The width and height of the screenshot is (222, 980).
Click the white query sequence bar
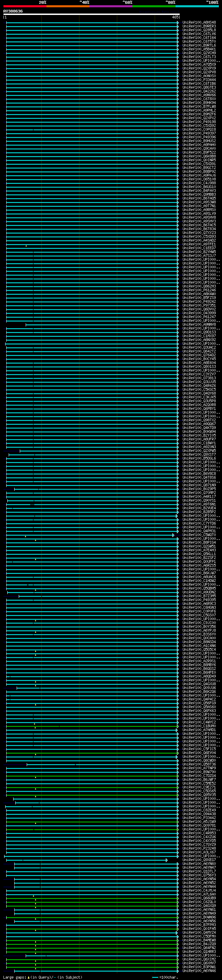(92, 15)
